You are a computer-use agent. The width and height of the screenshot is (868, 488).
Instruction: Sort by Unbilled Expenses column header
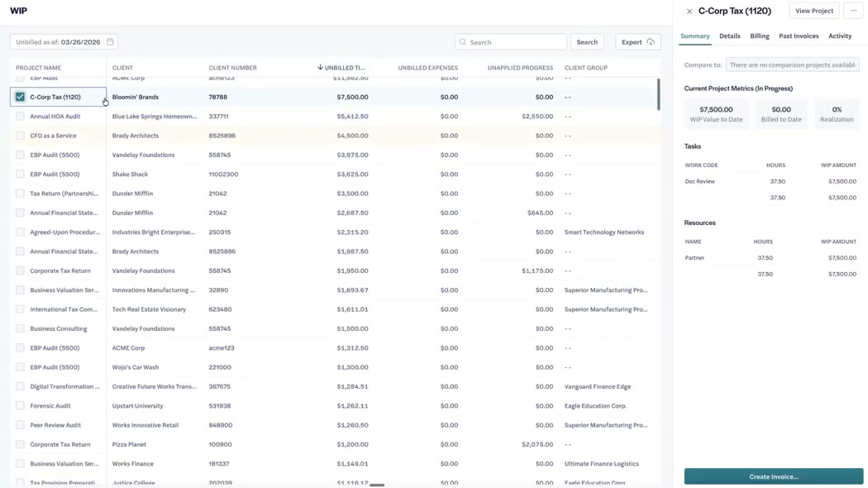(x=427, y=68)
